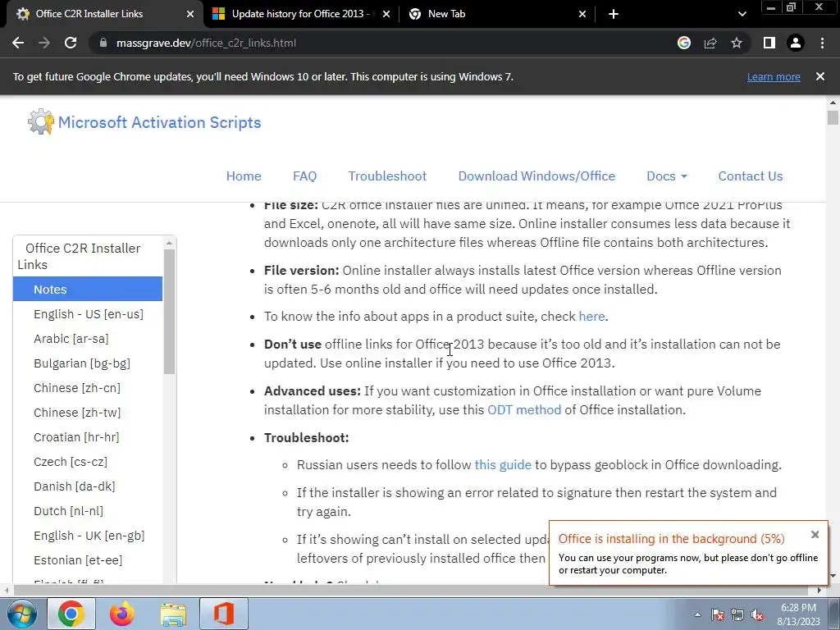Open a new tab with the plus button
The height and width of the screenshot is (630, 840).
tap(614, 14)
